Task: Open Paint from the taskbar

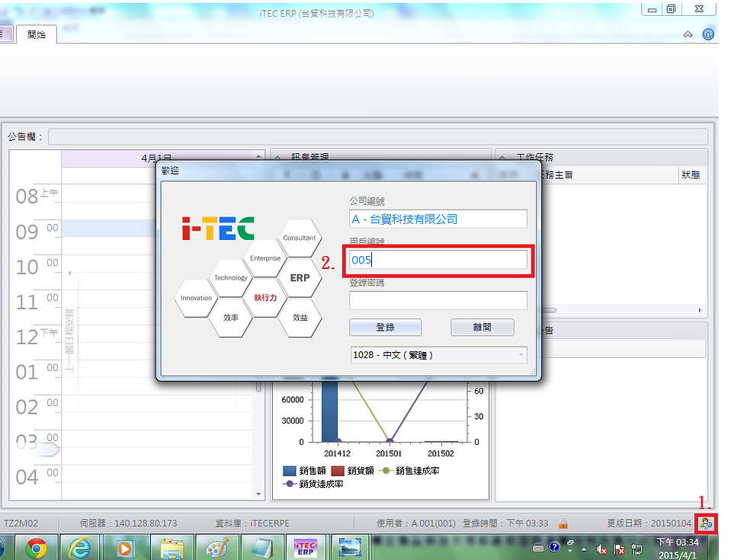Action: (x=216, y=548)
